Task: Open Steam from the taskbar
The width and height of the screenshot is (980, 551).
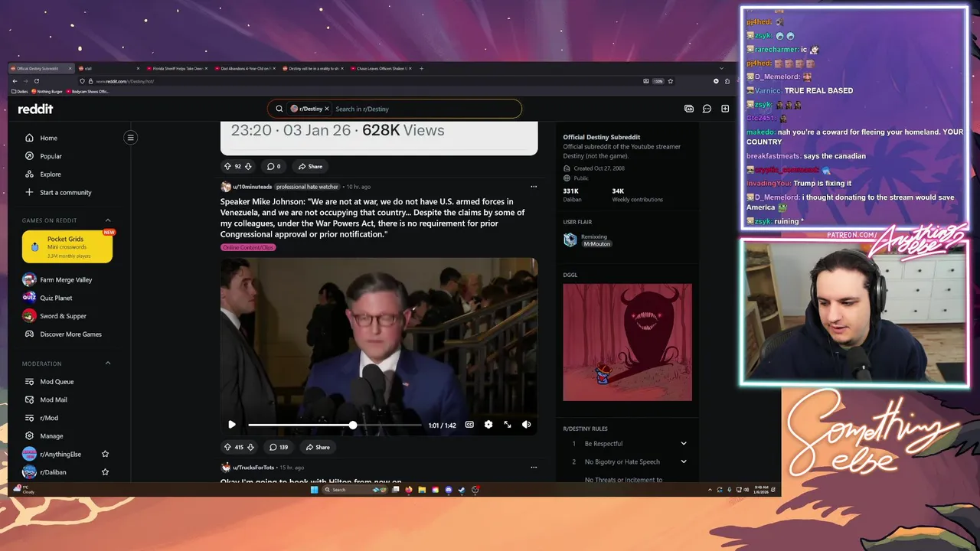Action: tap(462, 490)
